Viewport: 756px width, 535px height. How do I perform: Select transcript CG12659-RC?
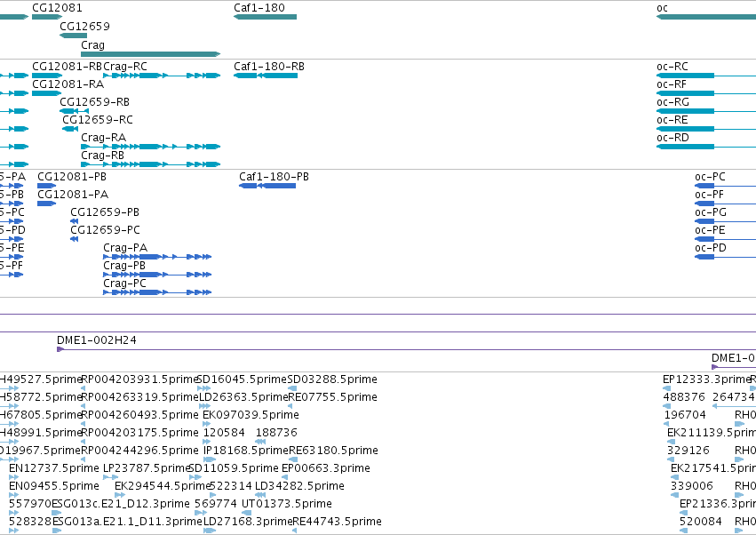[70, 129]
